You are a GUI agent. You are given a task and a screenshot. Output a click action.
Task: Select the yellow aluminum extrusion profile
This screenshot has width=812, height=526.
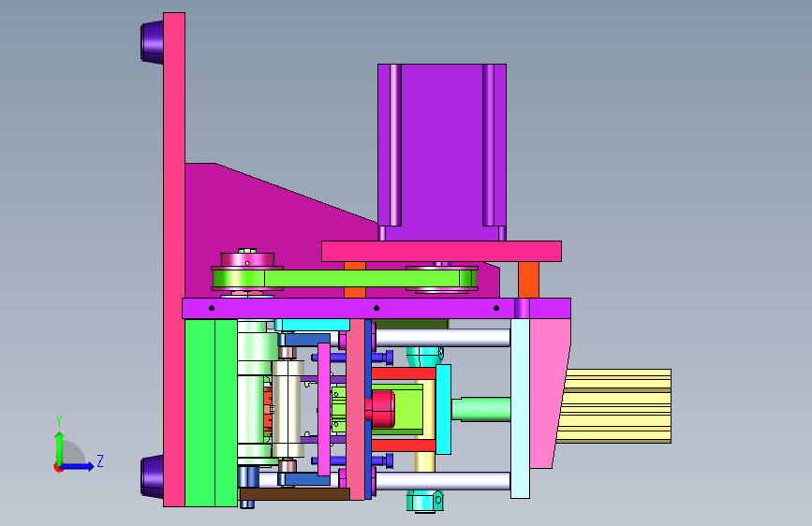(615, 406)
